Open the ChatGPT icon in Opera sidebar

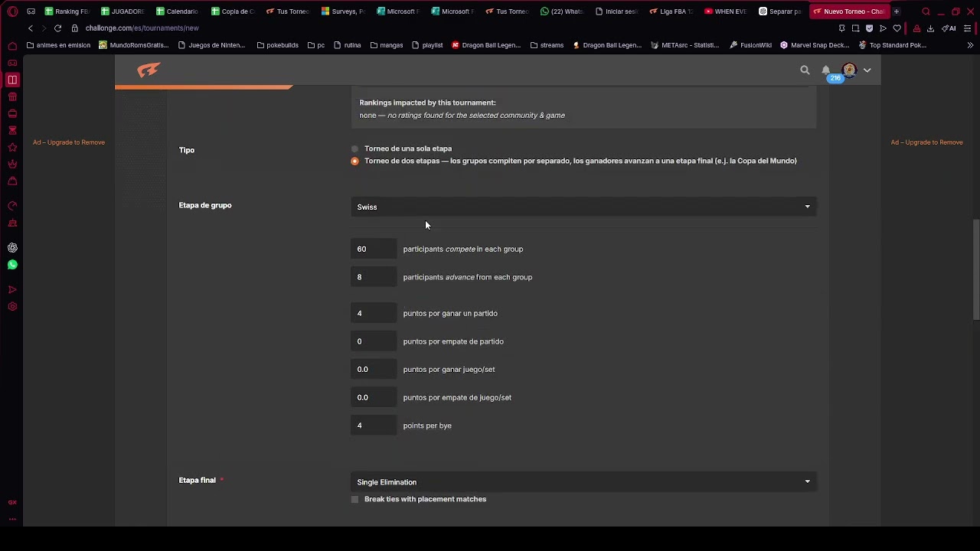pos(12,248)
